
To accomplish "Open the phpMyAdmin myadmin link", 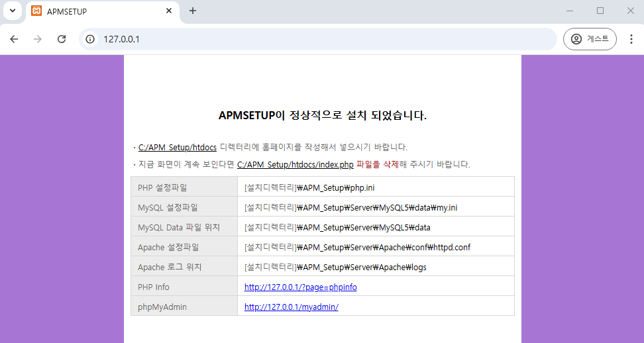I will click(x=292, y=307).
